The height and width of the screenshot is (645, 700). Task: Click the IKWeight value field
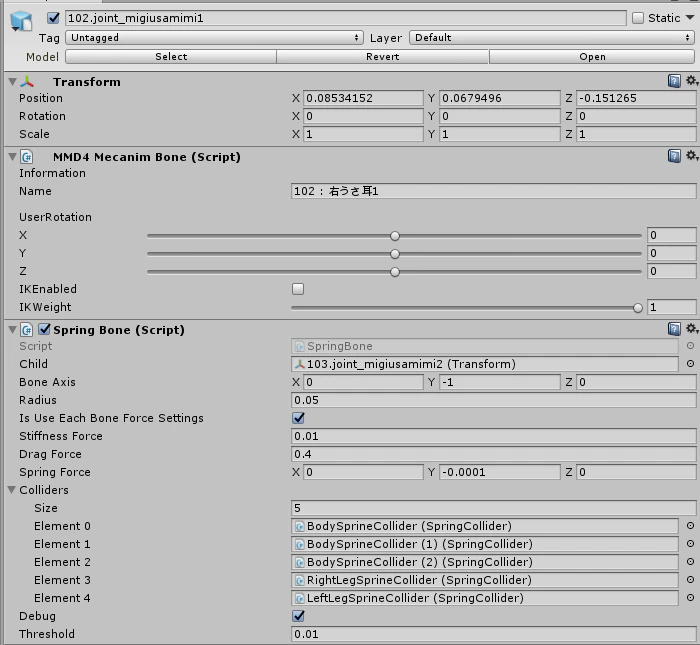tap(672, 307)
